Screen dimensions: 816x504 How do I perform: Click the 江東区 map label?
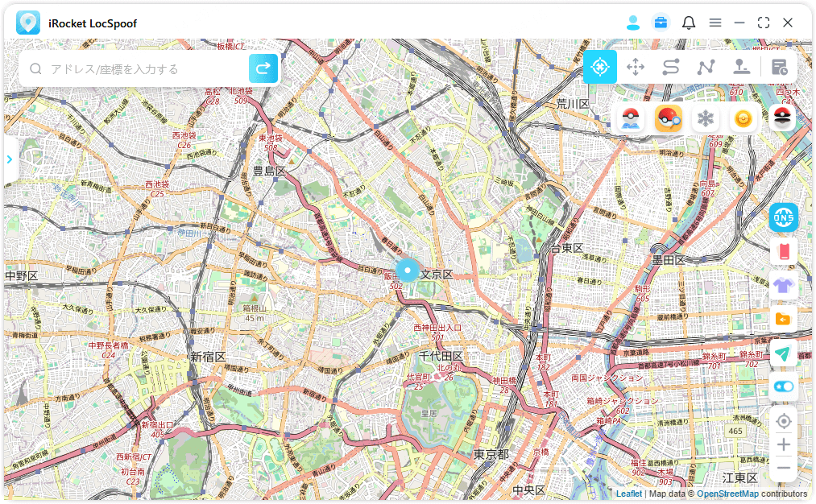click(x=739, y=477)
